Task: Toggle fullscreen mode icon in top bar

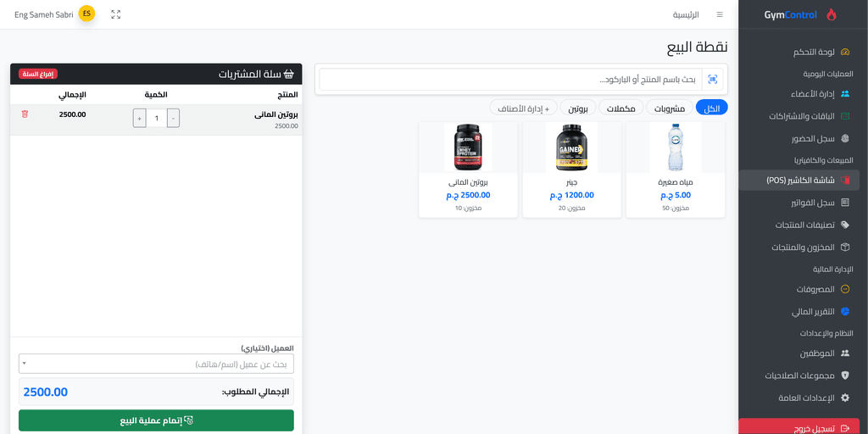Action: tap(116, 14)
